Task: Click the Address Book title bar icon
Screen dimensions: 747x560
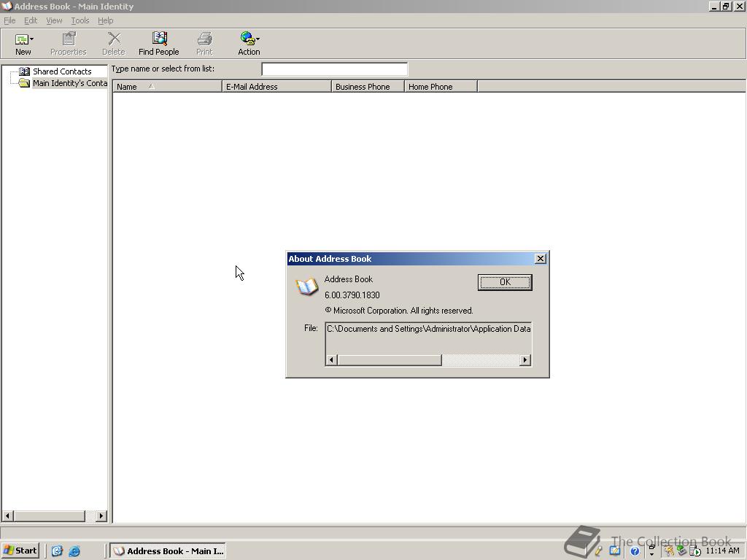Action: tap(7, 6)
